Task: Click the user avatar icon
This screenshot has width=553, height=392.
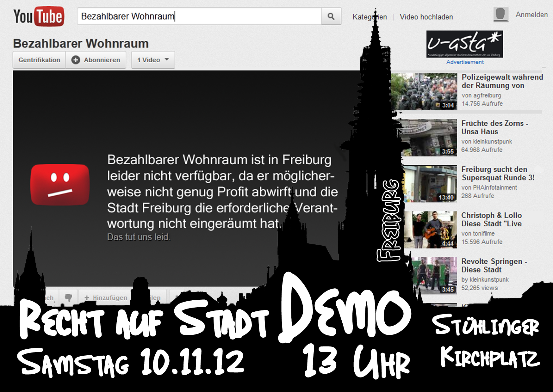Action: [501, 15]
